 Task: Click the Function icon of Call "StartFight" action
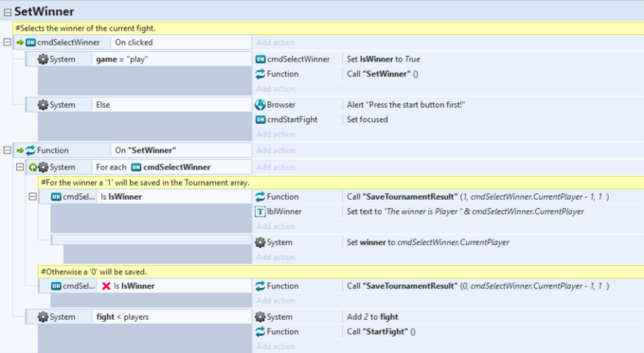click(260, 331)
